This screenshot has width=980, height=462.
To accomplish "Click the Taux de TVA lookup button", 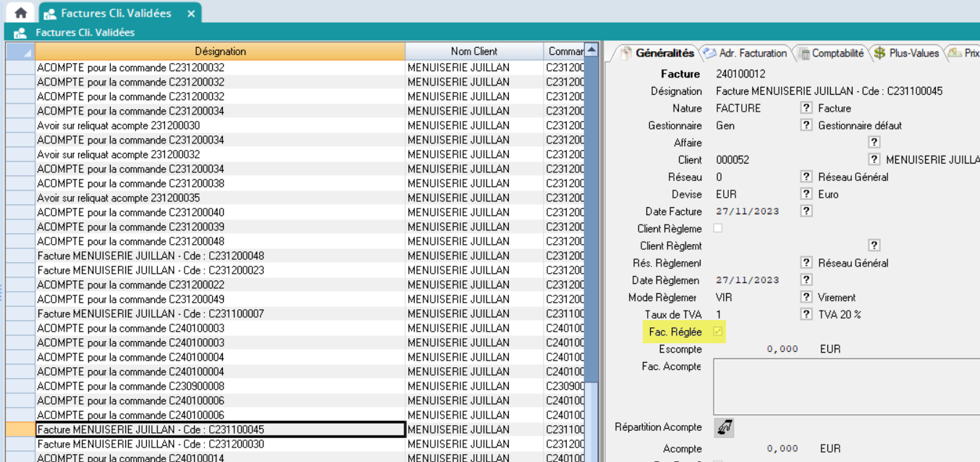I will click(x=806, y=314).
